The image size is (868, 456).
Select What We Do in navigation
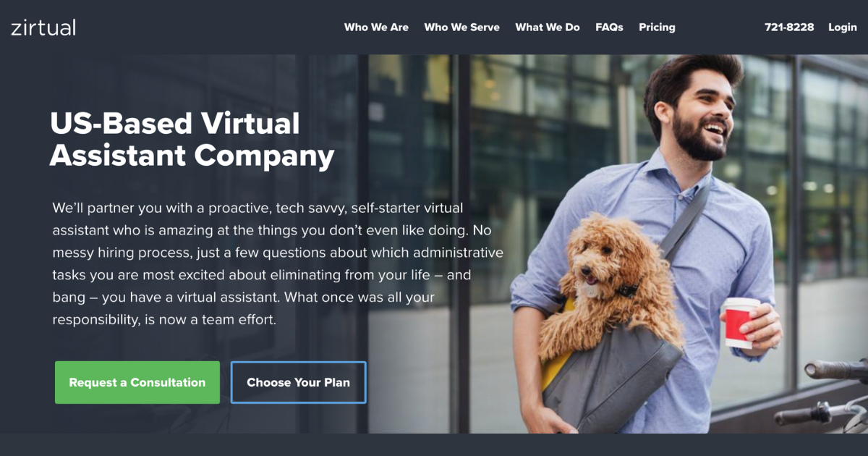548,28
